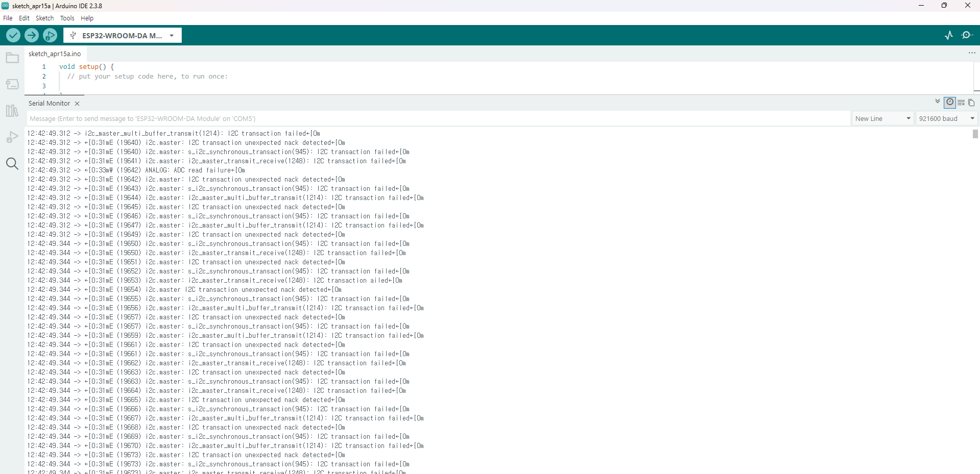Viewport: 980px width, 474px height.
Task: Open the New Line ending dropdown
Action: [x=882, y=118]
